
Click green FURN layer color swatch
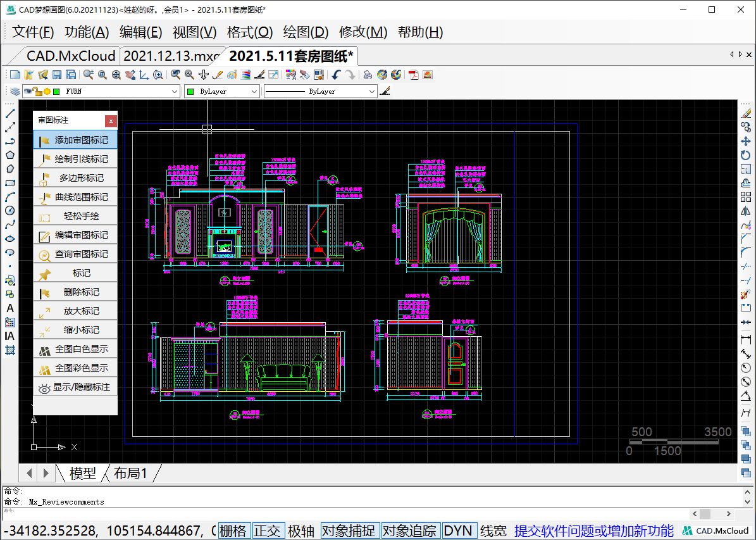[x=56, y=91]
